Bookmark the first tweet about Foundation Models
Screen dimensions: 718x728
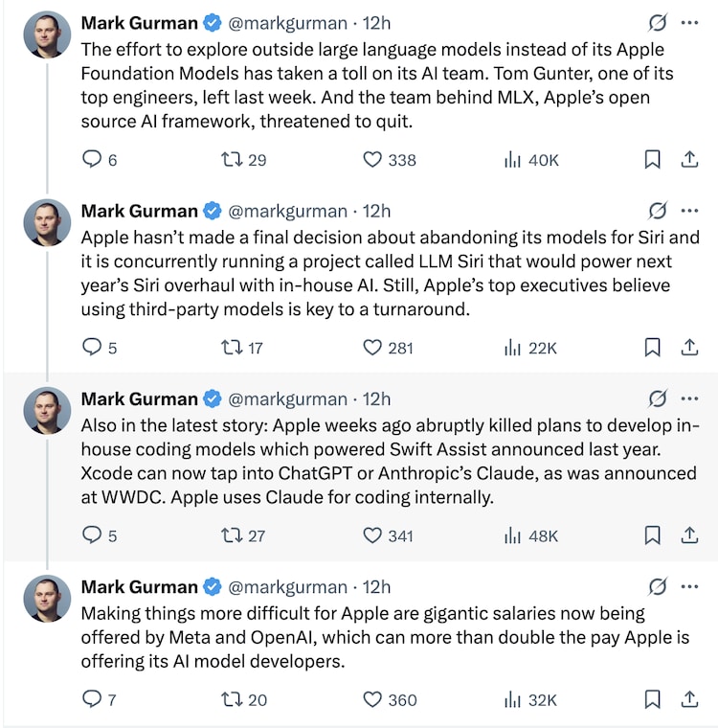652,159
